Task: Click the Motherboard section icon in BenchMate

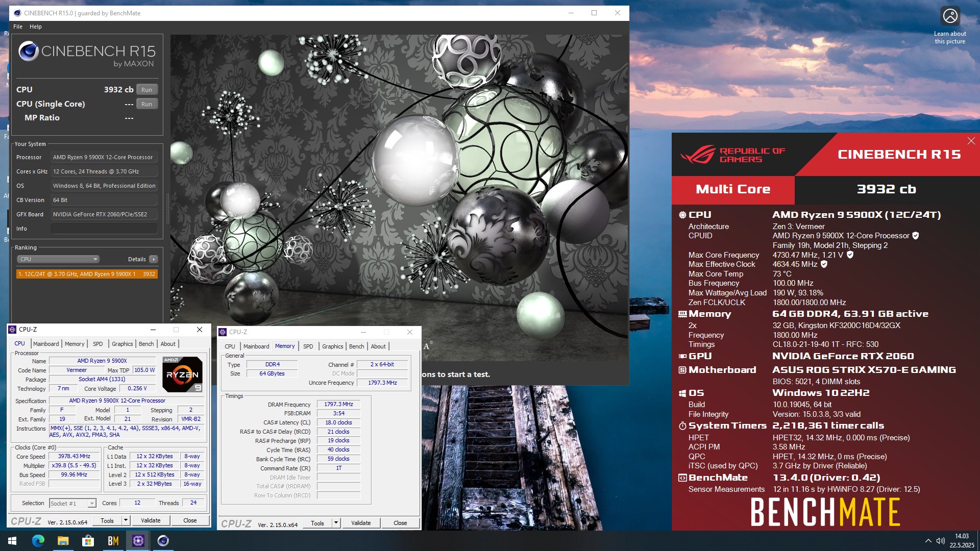Action: point(682,370)
